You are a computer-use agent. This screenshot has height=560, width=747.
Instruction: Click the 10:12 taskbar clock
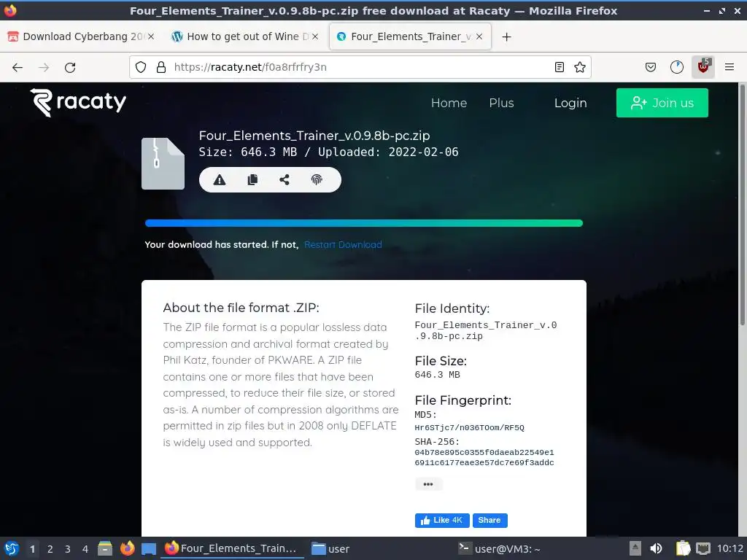(729, 548)
